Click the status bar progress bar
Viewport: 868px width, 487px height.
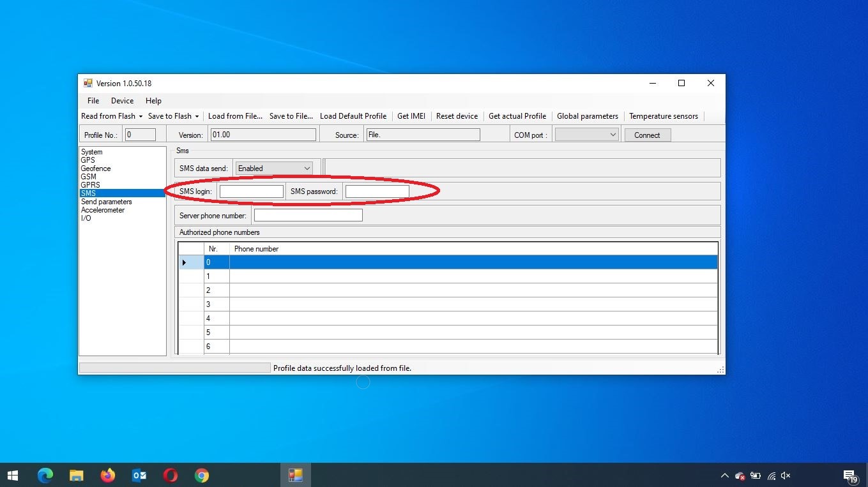pyautogui.click(x=174, y=368)
